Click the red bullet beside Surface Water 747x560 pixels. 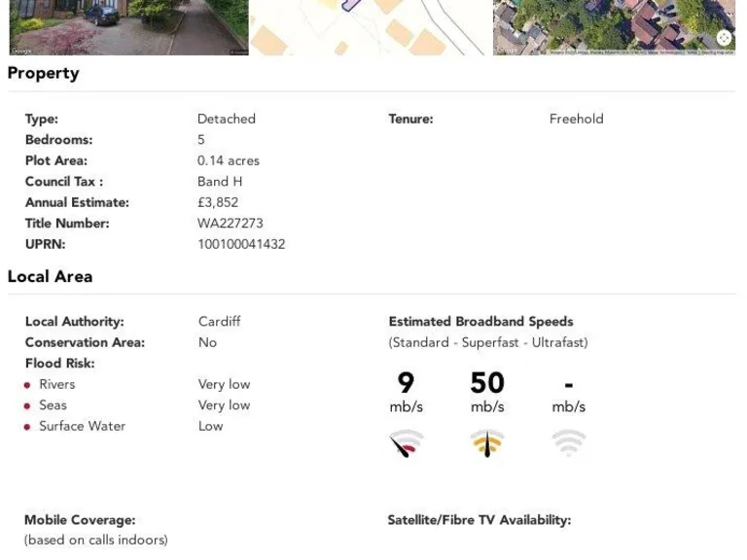27,427
